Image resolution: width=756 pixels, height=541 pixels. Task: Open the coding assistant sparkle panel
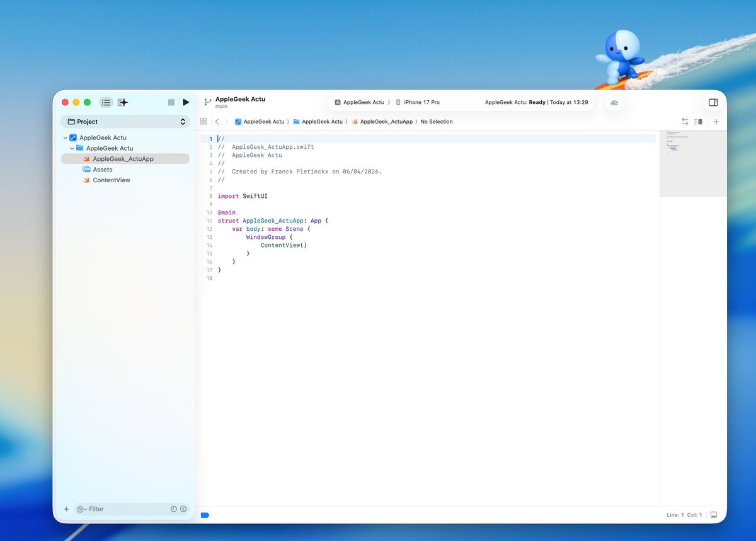[123, 102]
